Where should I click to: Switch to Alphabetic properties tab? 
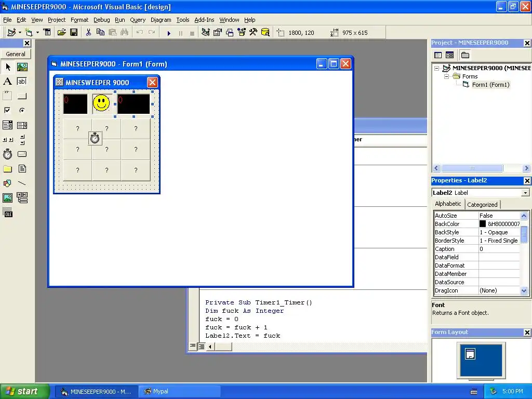[448, 204]
